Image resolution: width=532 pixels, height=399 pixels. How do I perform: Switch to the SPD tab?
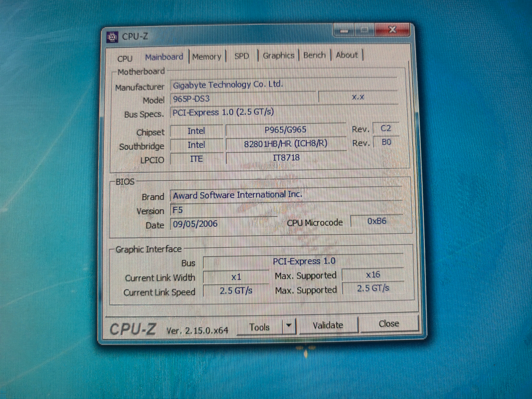point(242,56)
